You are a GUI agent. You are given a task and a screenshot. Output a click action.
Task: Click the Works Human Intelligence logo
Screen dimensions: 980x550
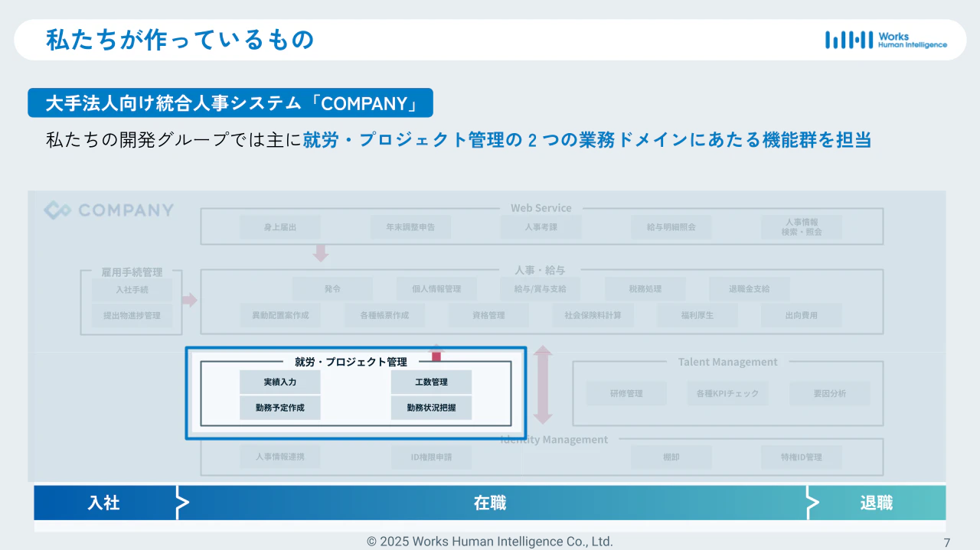[x=886, y=40]
